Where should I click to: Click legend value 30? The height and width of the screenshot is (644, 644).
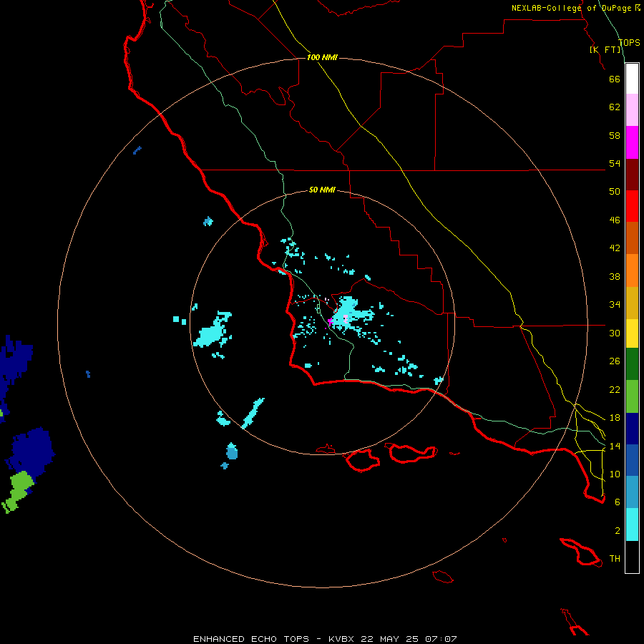(x=615, y=333)
